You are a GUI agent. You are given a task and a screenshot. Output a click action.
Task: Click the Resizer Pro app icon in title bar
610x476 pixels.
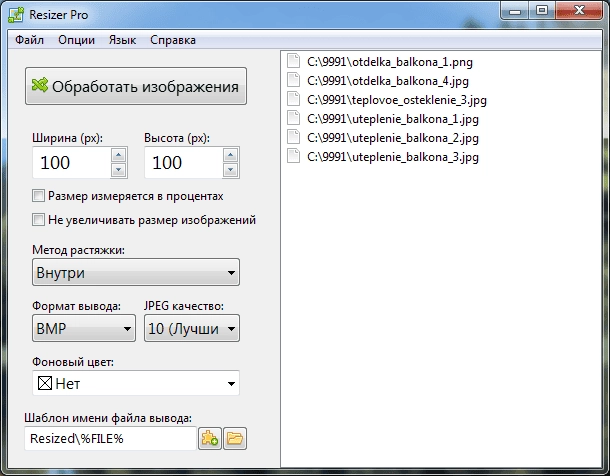(x=16, y=15)
